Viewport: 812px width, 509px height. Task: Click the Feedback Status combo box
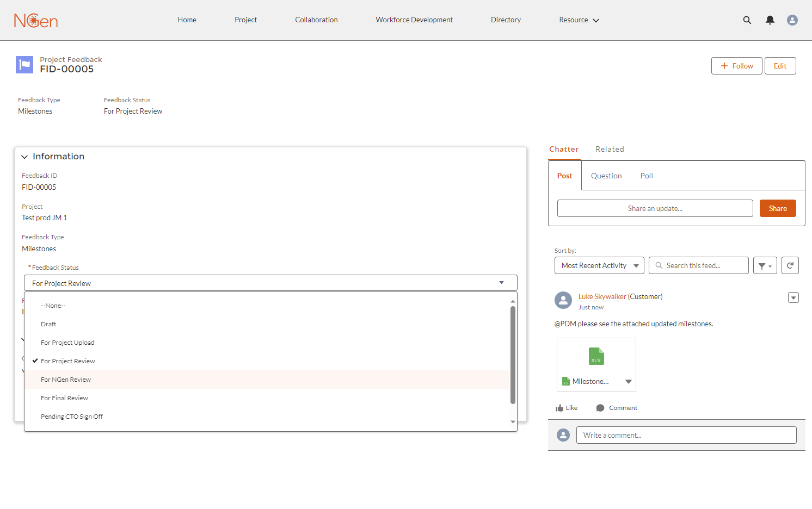click(x=270, y=283)
